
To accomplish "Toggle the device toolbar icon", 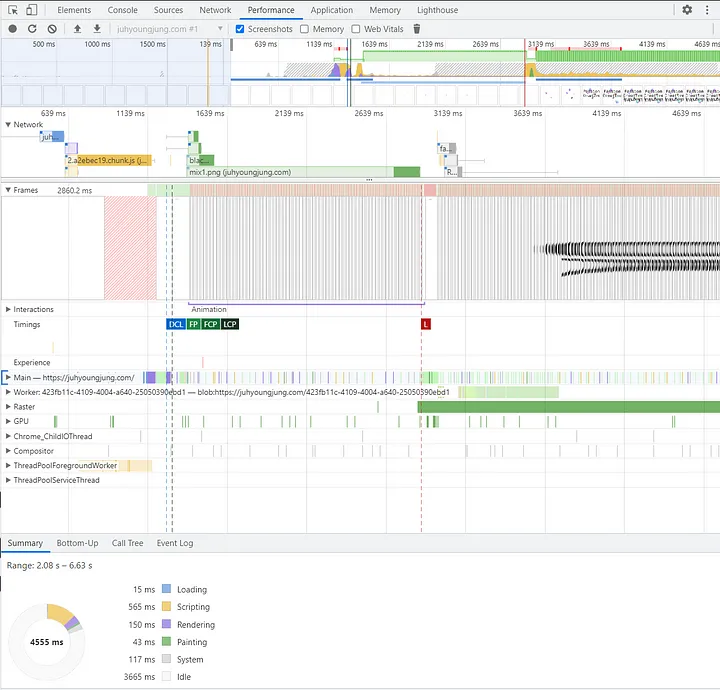I will pos(31,10).
